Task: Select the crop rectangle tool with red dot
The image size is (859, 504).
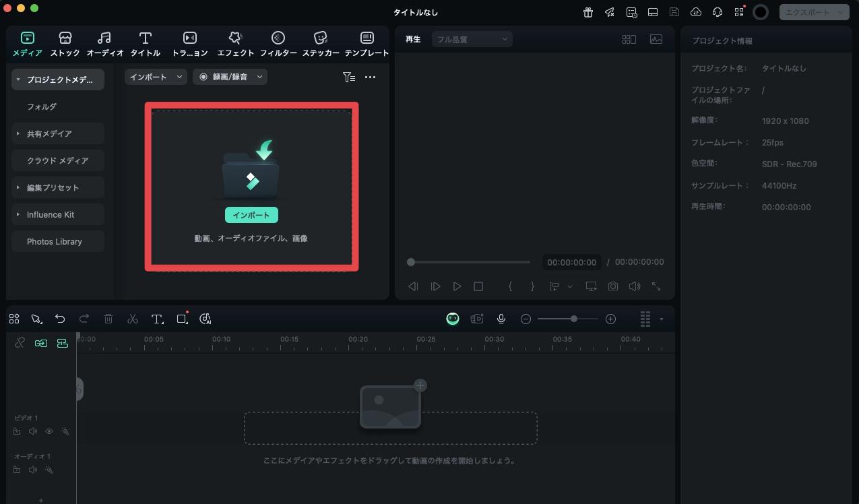Action: tap(182, 319)
